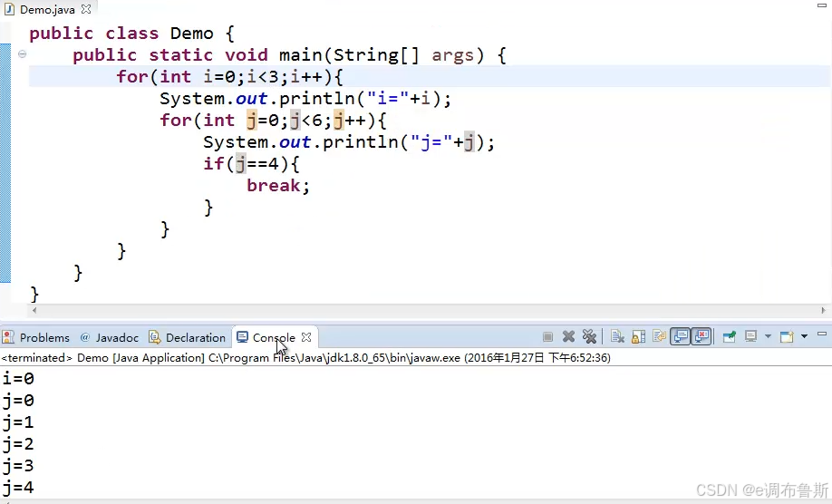Switch to the Declaration tab

pyautogui.click(x=188, y=337)
